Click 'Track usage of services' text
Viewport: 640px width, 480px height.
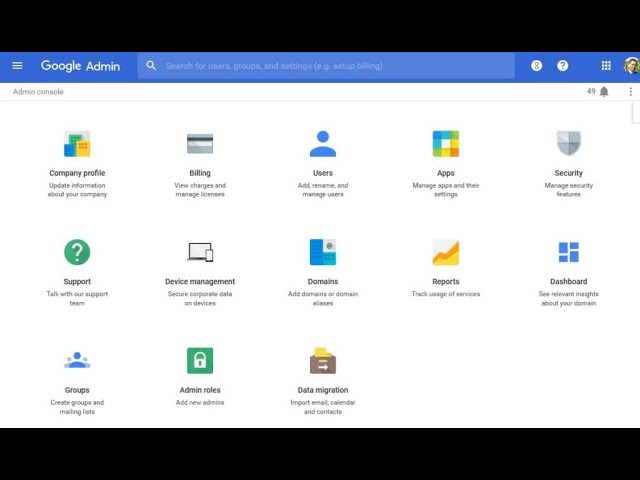[446, 294]
